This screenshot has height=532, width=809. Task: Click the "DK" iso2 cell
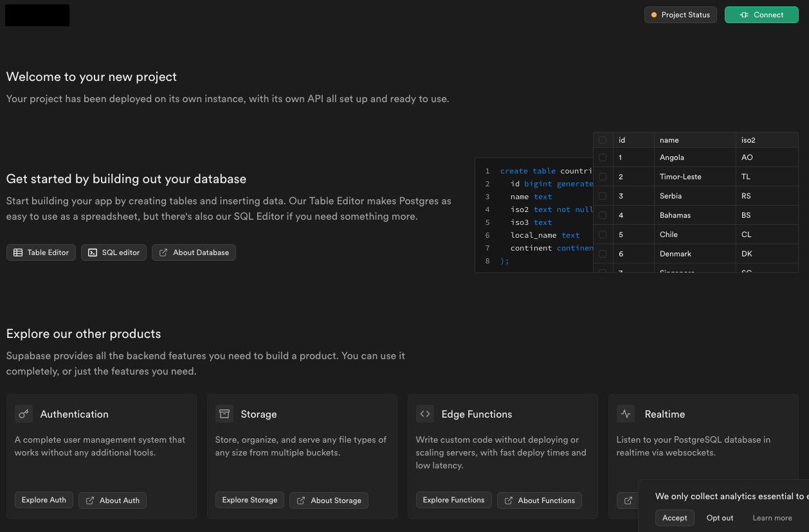click(767, 254)
